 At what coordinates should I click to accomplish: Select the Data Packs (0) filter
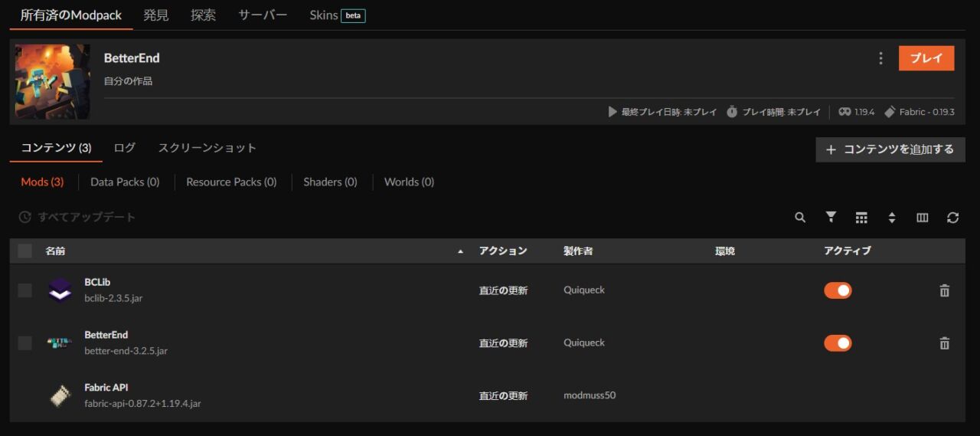(125, 182)
